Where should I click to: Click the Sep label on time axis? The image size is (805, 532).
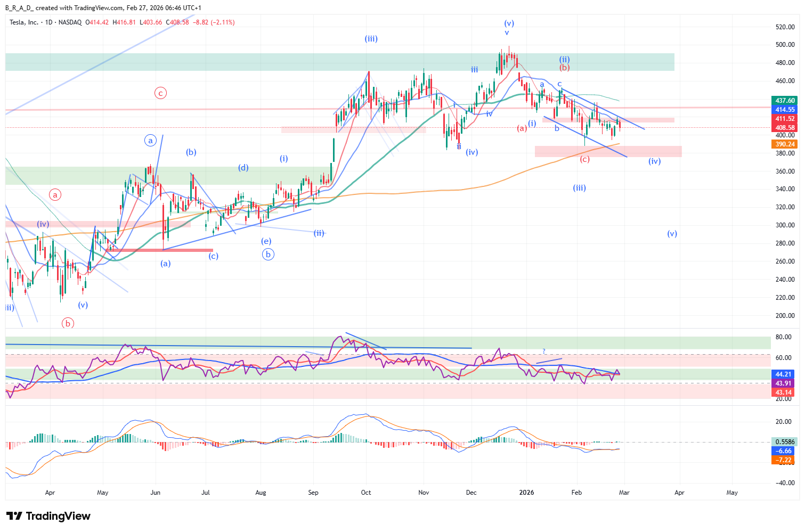313,493
